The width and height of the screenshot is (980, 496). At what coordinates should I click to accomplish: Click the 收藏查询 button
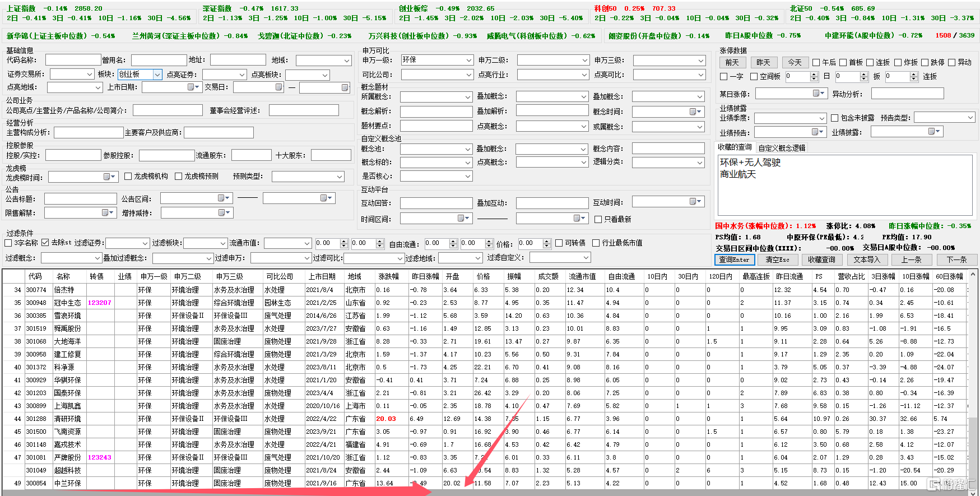point(821,259)
